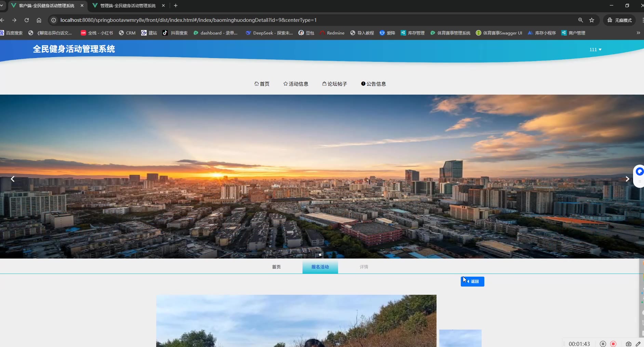Click the city sunset banner image
The height and width of the screenshot is (347, 644).
[x=322, y=176]
